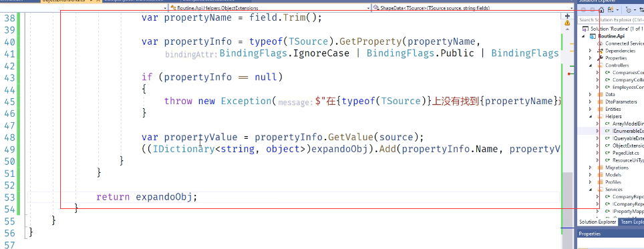This screenshot has width=644, height=249.
Task: Click the split editor plus icon above scrollbar
Action: click(568, 16)
